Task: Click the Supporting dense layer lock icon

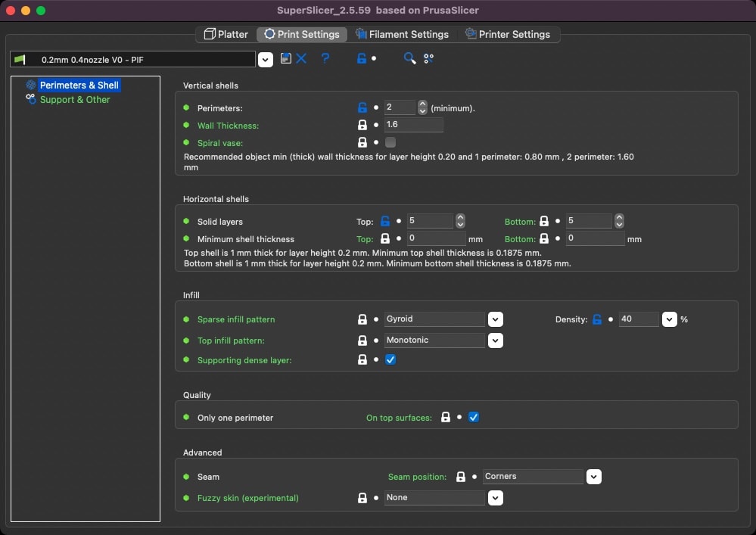Action: point(362,359)
